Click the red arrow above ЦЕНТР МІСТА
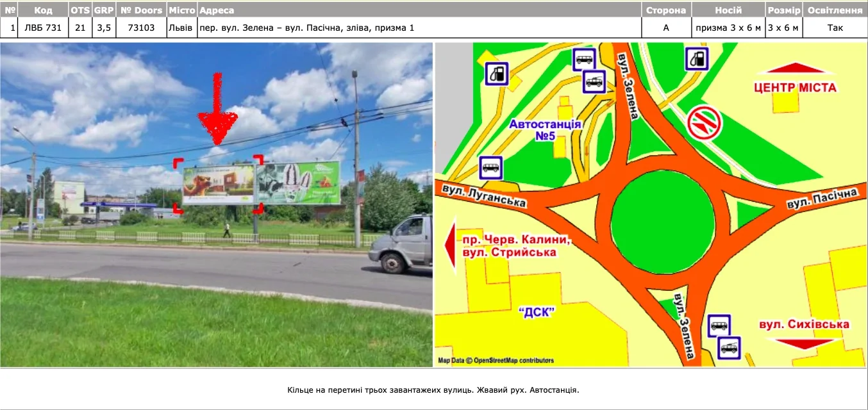The width and height of the screenshot is (868, 410). tap(794, 69)
